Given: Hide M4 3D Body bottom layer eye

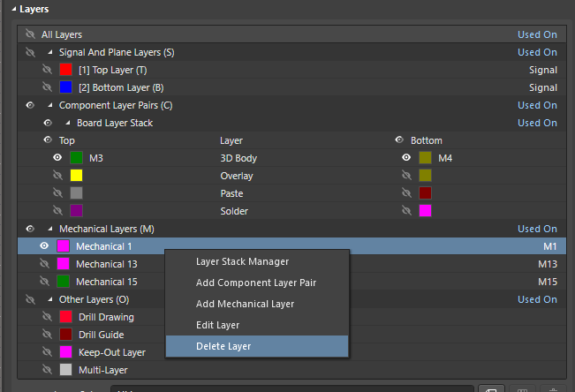Looking at the screenshot, I should tap(406, 158).
